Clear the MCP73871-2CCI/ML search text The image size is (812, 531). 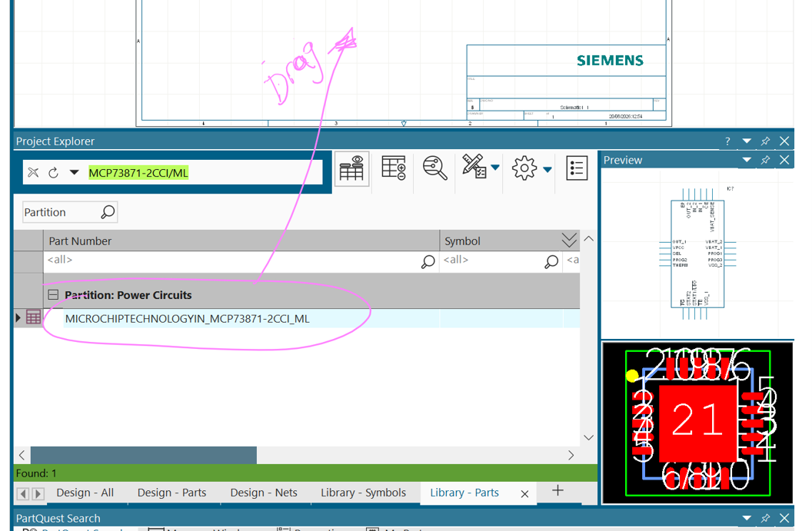(x=33, y=172)
